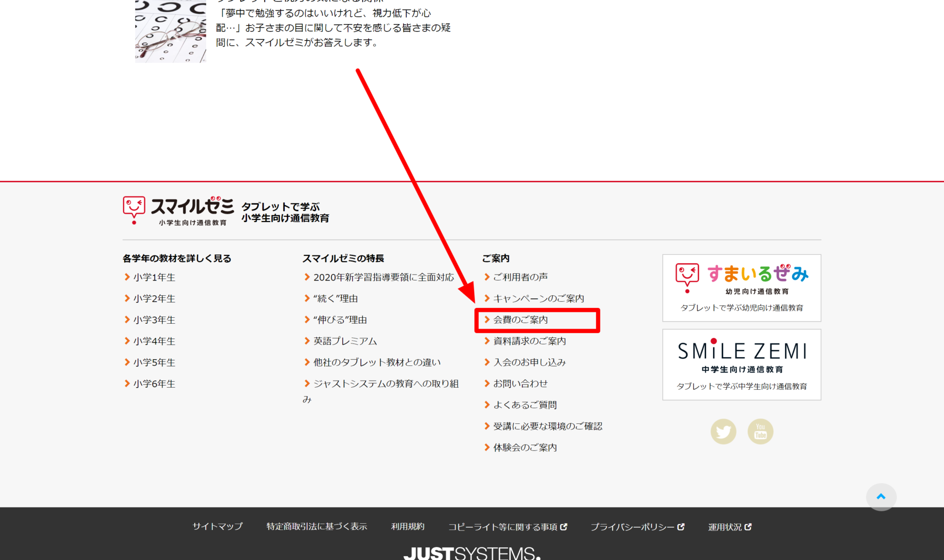This screenshot has height=560, width=944.
Task: Open the すまいるぜみ 幼児向け banner
Action: [x=741, y=288]
